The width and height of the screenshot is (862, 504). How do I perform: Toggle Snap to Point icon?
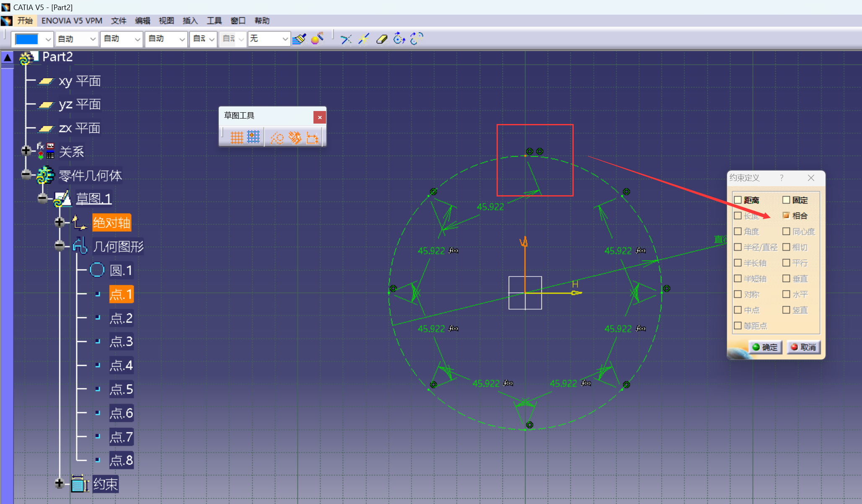coord(254,137)
